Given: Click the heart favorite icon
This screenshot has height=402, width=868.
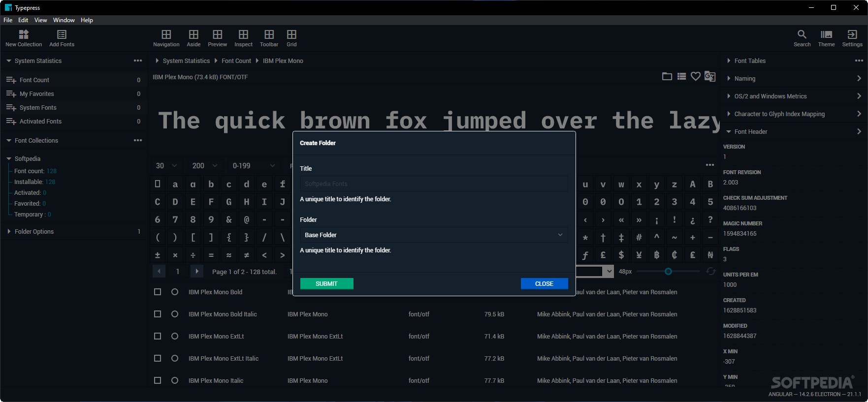Looking at the screenshot, I should pos(695,76).
